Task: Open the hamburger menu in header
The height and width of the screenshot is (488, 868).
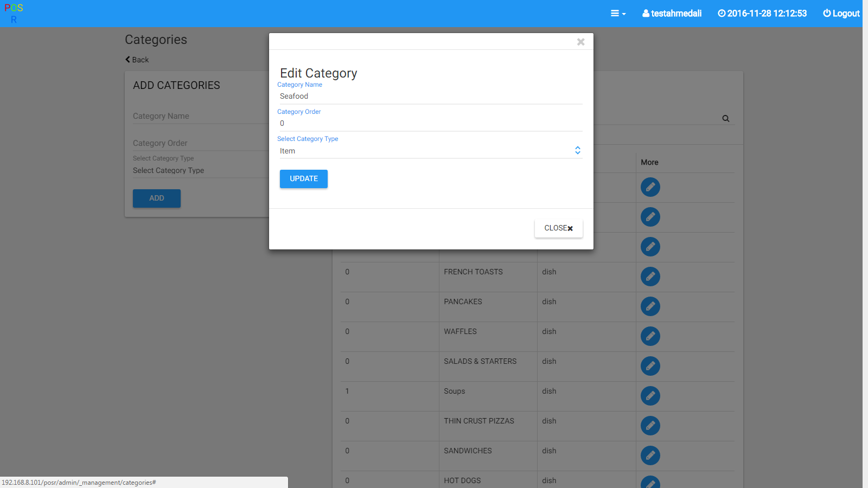Action: [617, 14]
